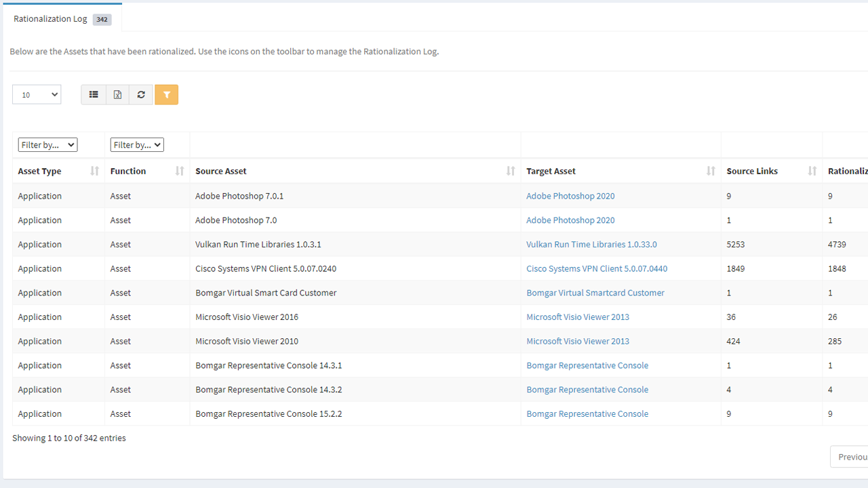Refresh the Rationalization Log table
Screen dimensions: 868x488
[141, 95]
